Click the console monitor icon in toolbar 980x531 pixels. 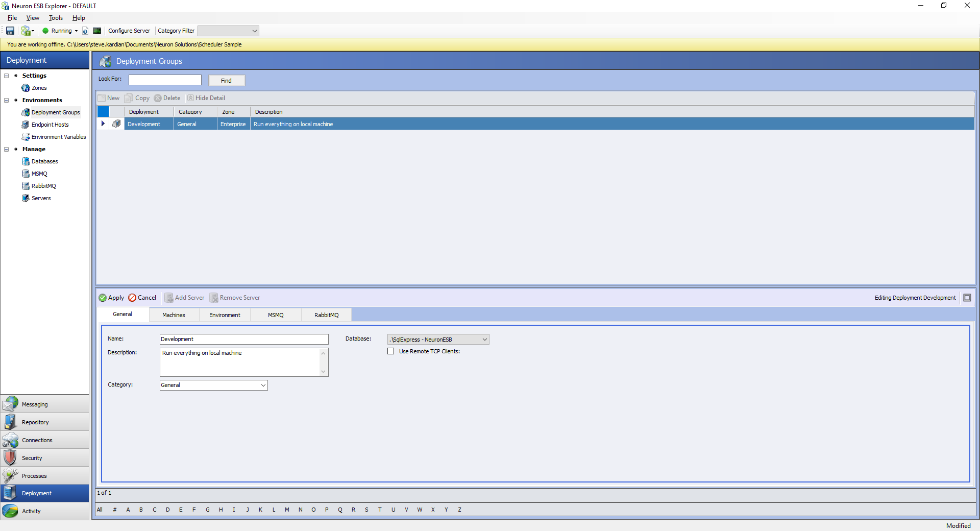click(x=97, y=31)
